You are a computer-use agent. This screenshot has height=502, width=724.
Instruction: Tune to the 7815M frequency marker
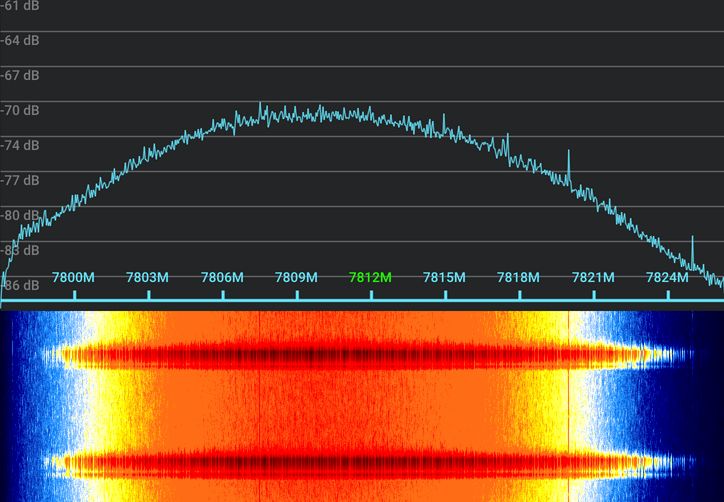[444, 277]
